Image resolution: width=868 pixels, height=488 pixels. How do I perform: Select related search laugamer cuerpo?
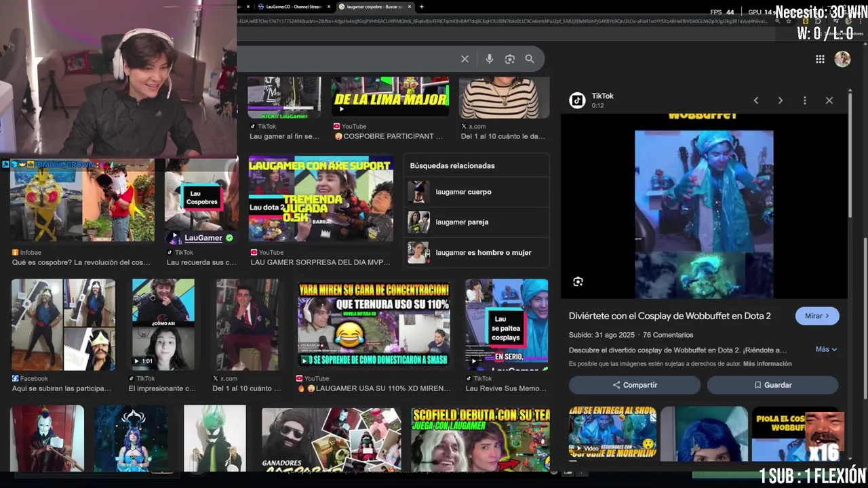[x=477, y=192]
